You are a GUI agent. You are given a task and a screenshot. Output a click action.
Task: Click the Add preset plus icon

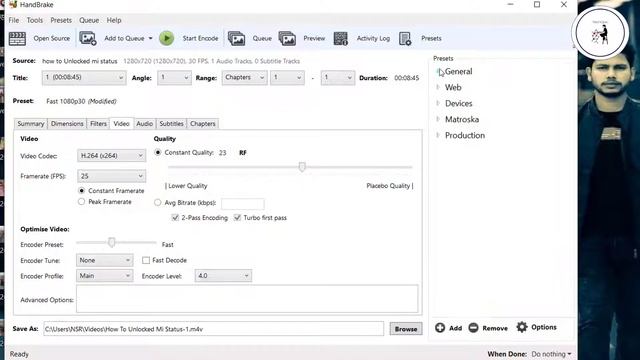(440, 327)
